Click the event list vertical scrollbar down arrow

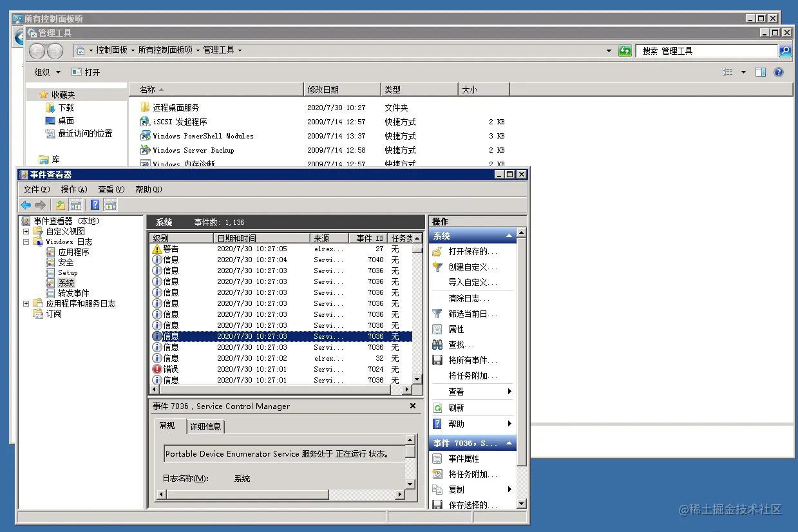(x=417, y=379)
